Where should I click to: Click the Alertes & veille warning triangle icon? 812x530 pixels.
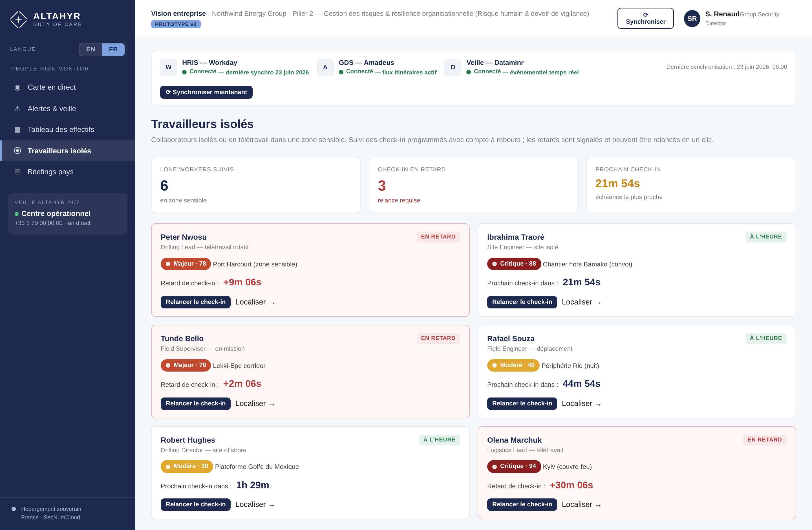[17, 109]
